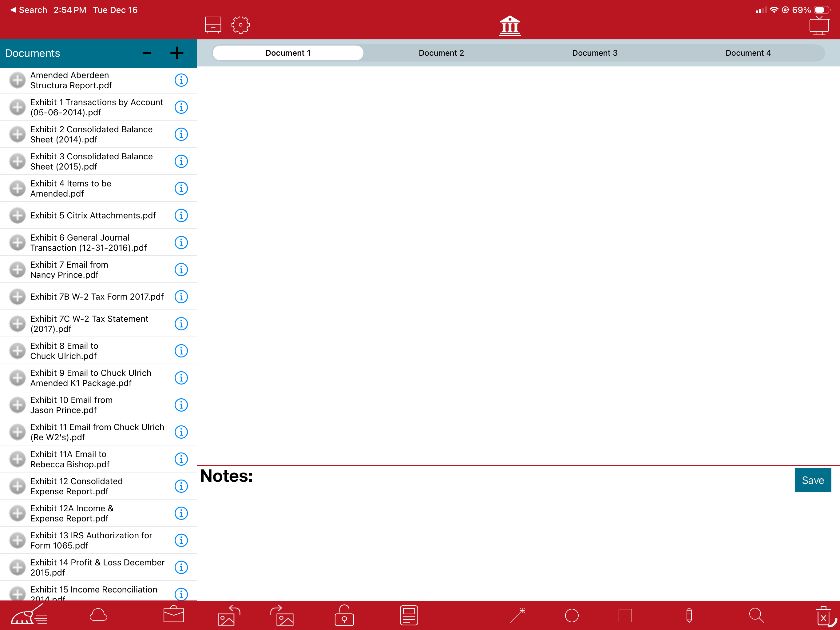Show info for Exhibit 12 Consolidated Expense Report.pdf

point(181,486)
